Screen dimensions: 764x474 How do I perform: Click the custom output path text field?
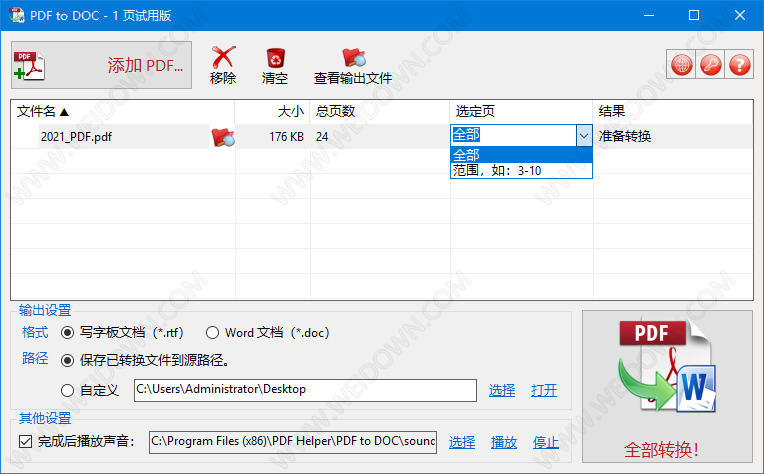click(304, 390)
